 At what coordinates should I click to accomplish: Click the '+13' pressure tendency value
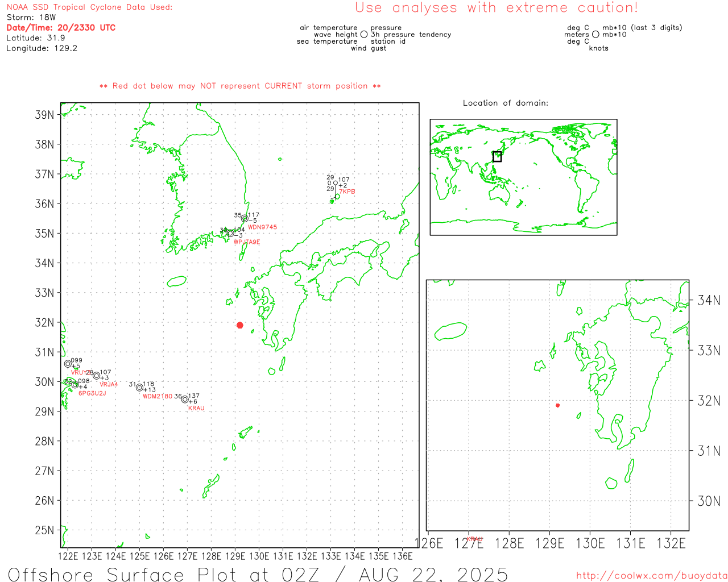point(149,390)
